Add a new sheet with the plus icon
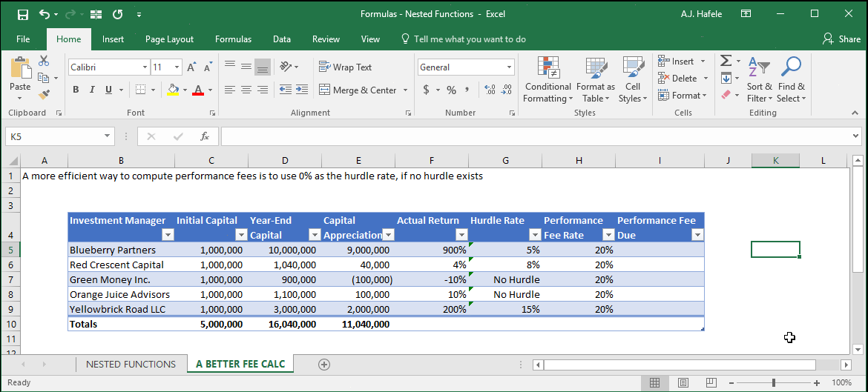The height and width of the screenshot is (392, 868). click(x=324, y=365)
